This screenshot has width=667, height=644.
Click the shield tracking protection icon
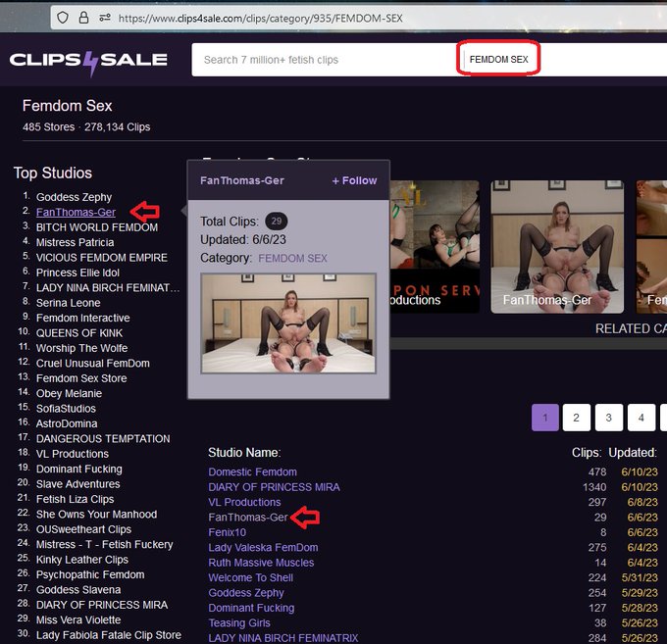(63, 18)
